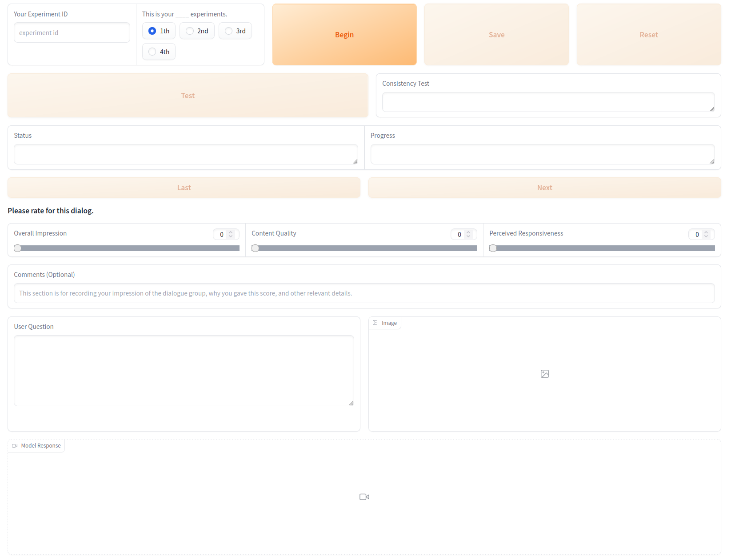Click the image placeholder icon in Image panel

tap(544, 374)
